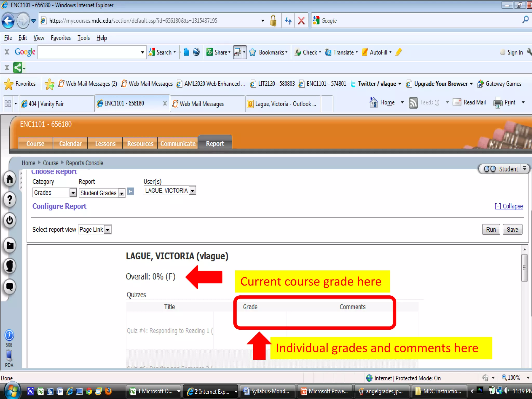Click the home icon in left sidebar
Viewport: 532px width, 399px height.
tap(10, 179)
